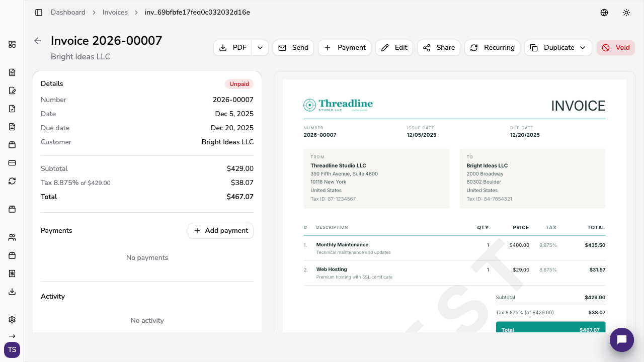
Task: Open the credit card sidebar icon
Action: [x=12, y=163]
